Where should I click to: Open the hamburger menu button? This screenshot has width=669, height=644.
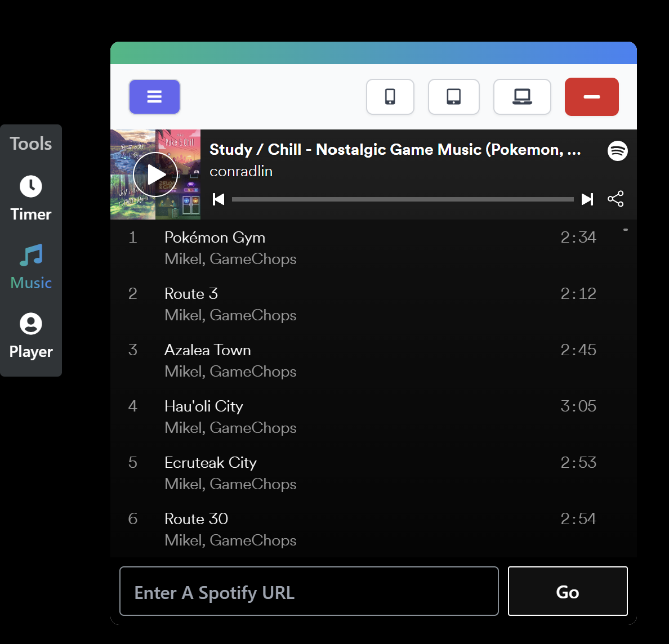(x=154, y=96)
